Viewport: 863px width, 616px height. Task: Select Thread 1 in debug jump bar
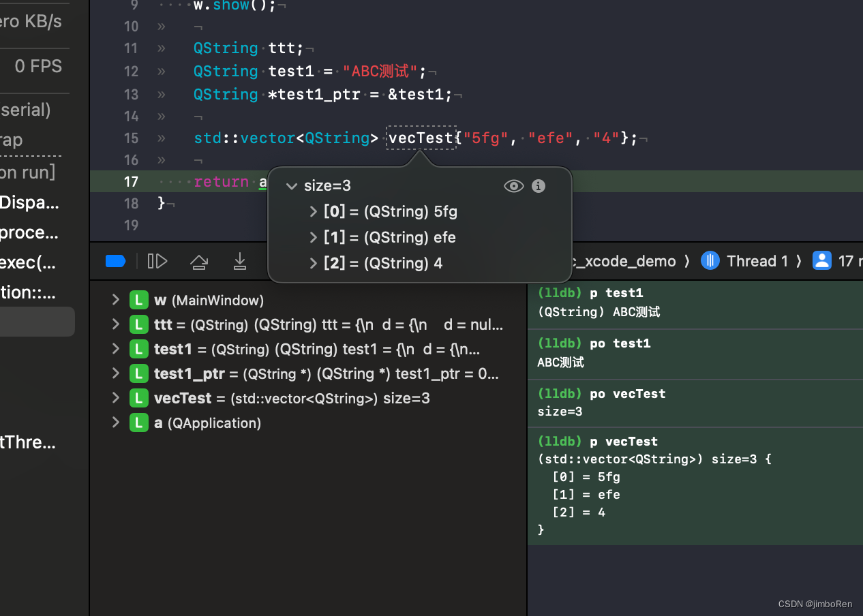coord(757,261)
